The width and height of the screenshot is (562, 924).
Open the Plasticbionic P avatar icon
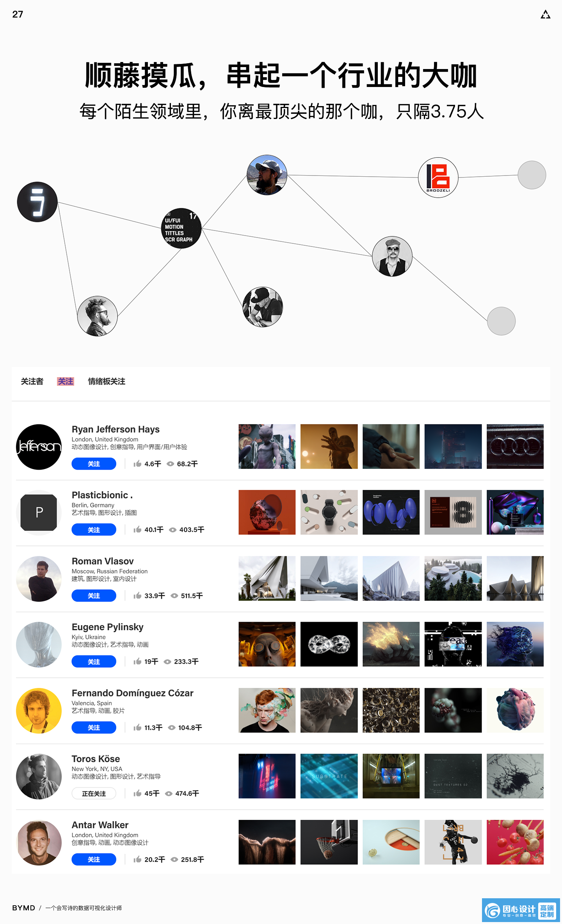pos(39,513)
